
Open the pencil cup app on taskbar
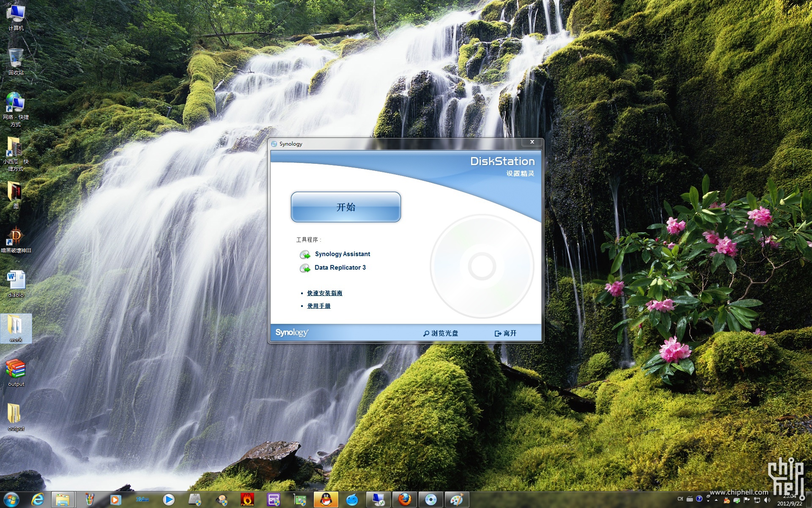click(89, 500)
